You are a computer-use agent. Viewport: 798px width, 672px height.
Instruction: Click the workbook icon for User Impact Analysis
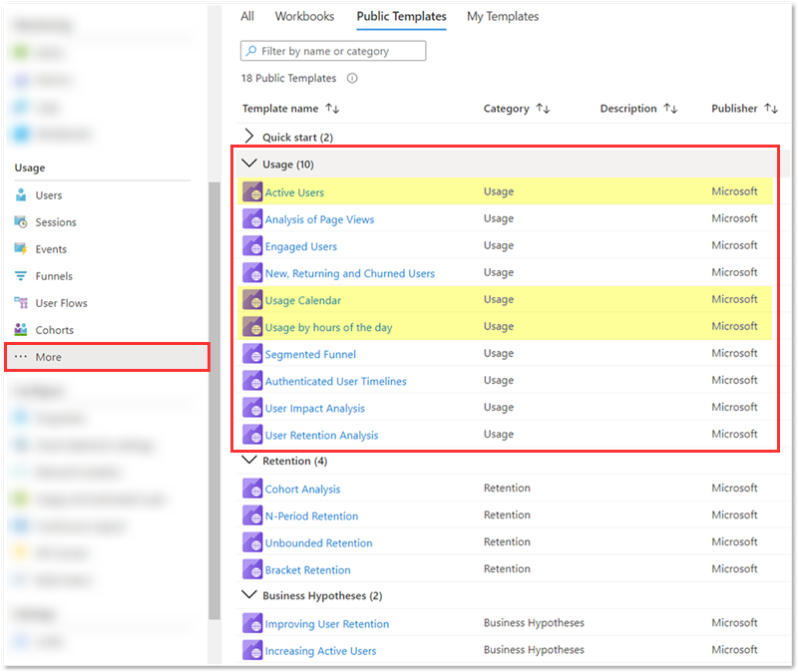coord(252,408)
